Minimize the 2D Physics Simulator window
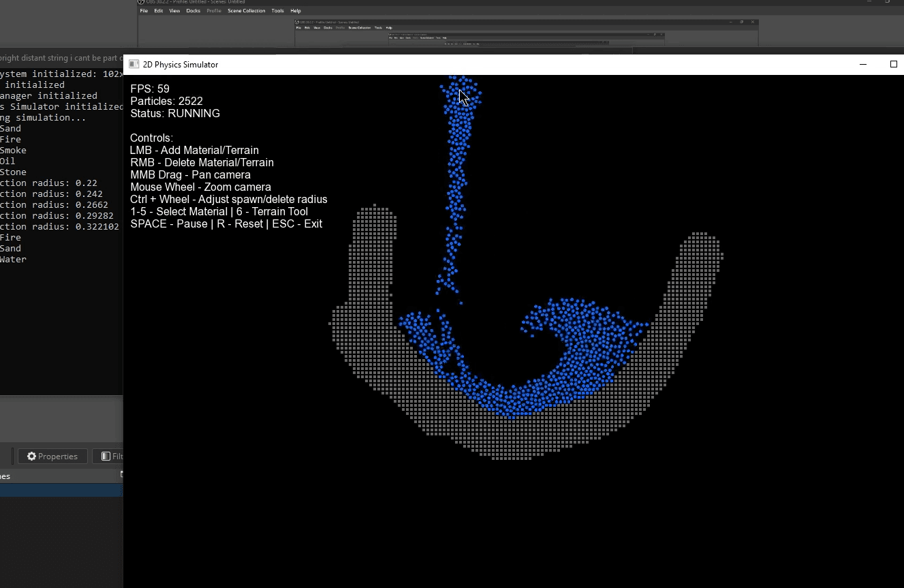This screenshot has height=588, width=904. click(863, 64)
